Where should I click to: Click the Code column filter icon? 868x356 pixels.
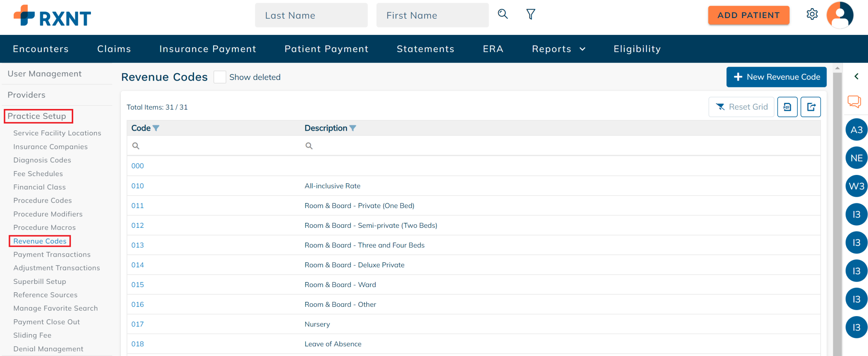pos(156,128)
